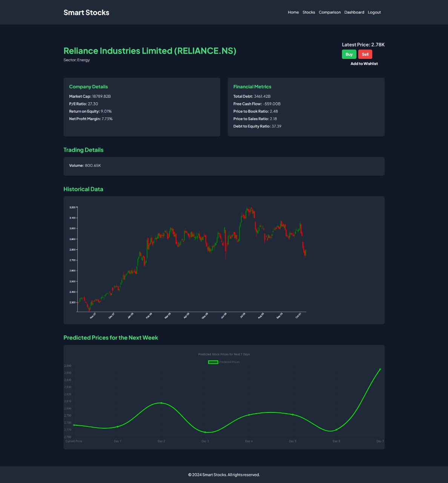Click Latest Price 2.78K text
Viewport: 448px width, 483px height.
[363, 45]
